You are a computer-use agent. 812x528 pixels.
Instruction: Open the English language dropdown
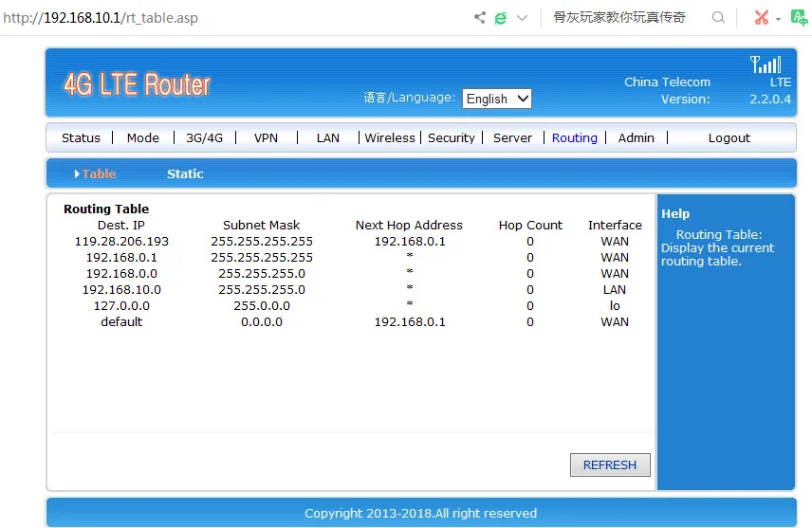[x=497, y=99]
